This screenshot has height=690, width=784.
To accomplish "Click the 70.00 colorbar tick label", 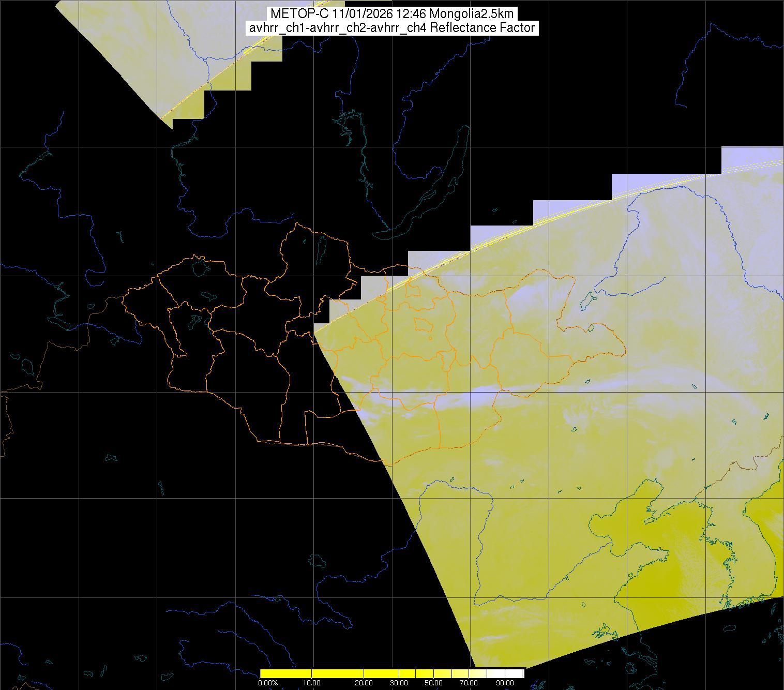I will (469, 683).
